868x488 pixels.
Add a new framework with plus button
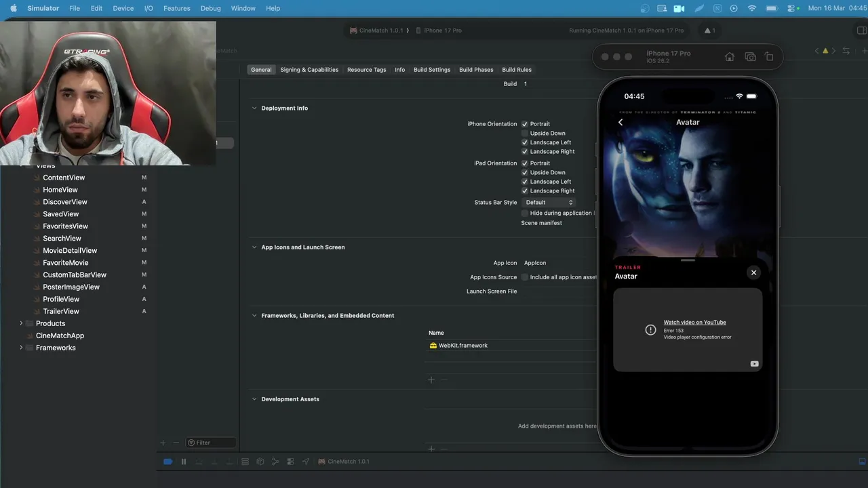pyautogui.click(x=431, y=380)
